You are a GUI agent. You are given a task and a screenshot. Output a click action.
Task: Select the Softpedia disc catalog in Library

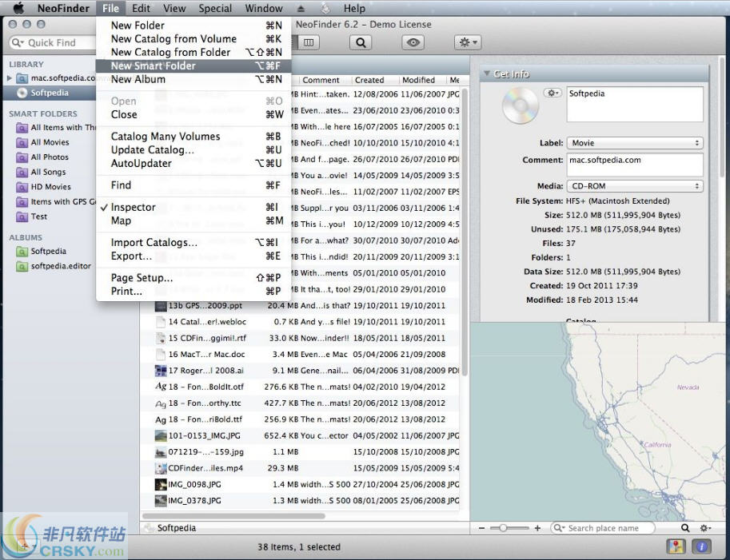point(50,93)
